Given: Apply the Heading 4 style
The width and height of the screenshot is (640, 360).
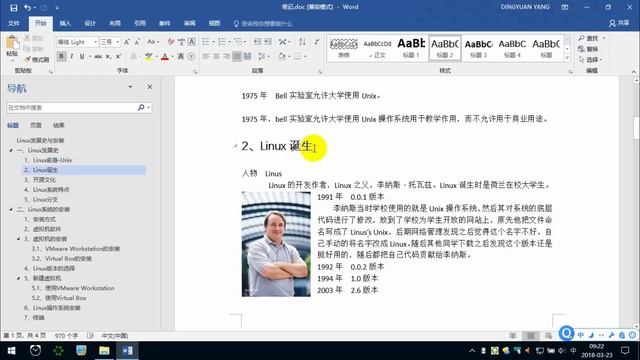Looking at the screenshot, I should (512, 48).
